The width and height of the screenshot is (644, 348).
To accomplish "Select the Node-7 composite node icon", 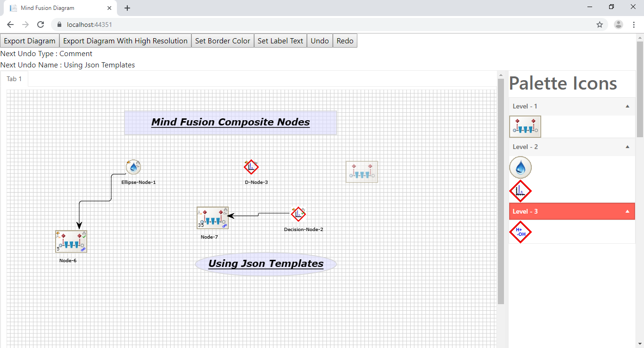I will [x=213, y=218].
